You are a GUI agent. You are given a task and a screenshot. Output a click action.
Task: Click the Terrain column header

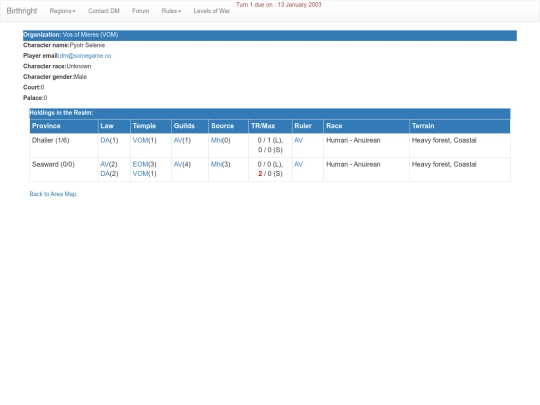tap(460, 126)
